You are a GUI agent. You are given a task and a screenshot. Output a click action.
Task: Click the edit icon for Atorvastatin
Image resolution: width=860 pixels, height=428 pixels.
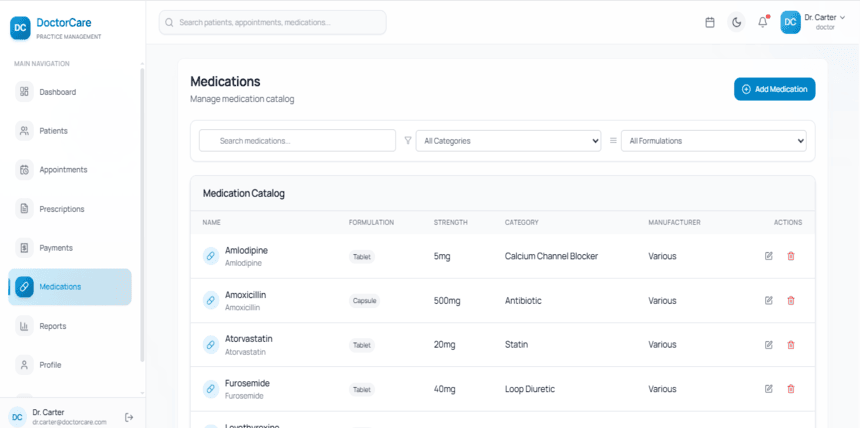click(x=769, y=345)
